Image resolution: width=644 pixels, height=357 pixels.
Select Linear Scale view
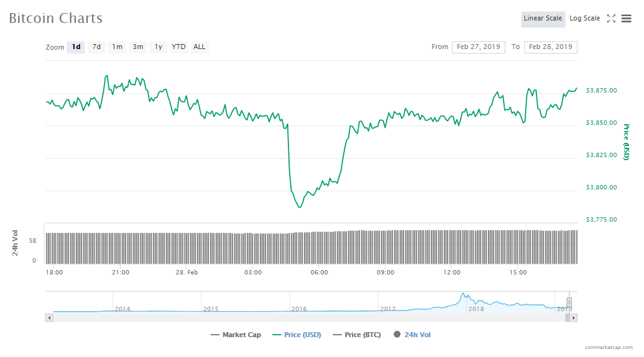tap(543, 19)
